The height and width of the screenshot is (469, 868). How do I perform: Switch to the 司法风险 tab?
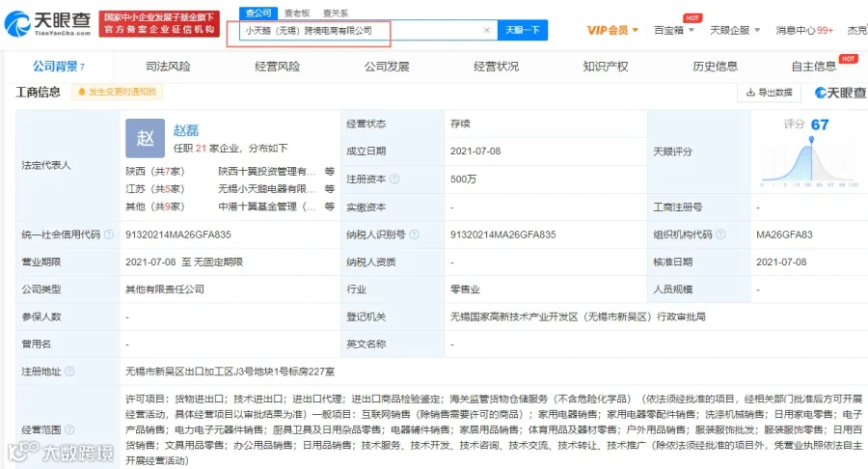point(168,67)
